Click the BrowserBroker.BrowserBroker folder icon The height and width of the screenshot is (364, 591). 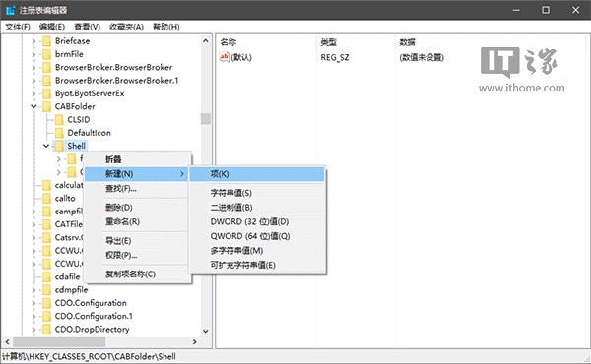coord(46,68)
